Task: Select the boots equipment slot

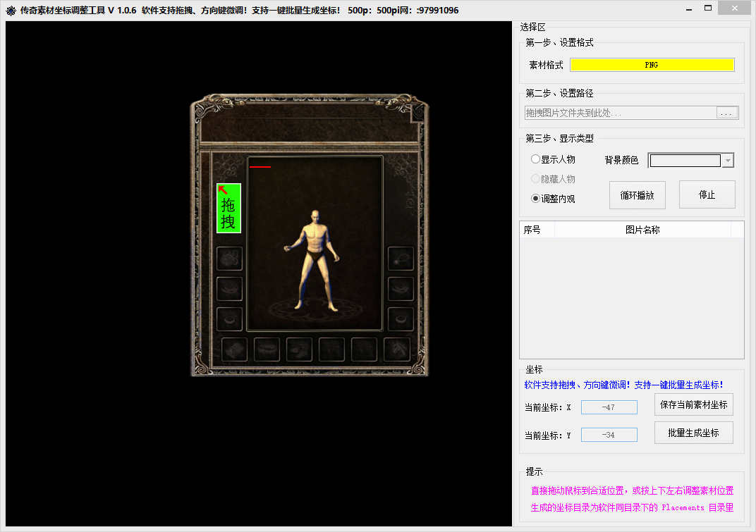Action: [x=299, y=349]
